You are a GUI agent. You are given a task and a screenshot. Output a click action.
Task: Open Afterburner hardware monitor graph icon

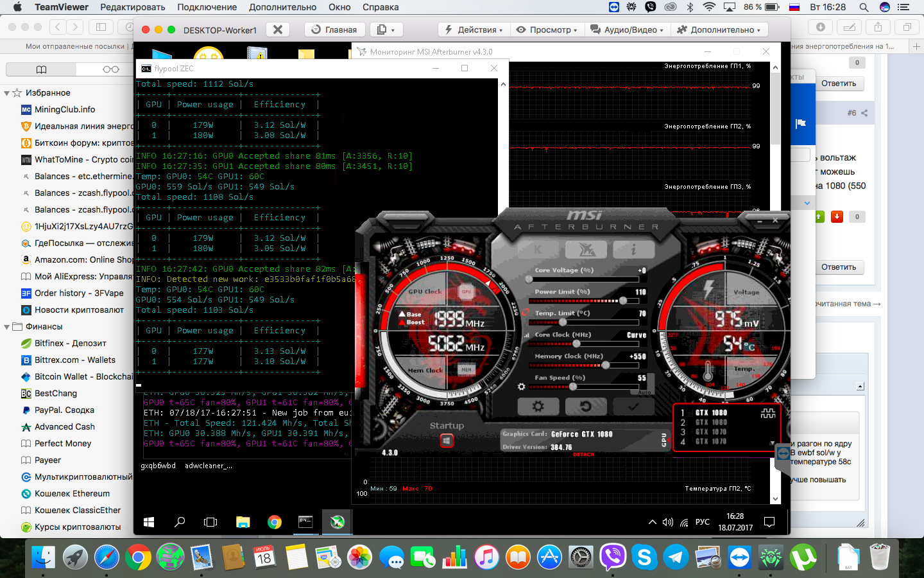coord(768,414)
